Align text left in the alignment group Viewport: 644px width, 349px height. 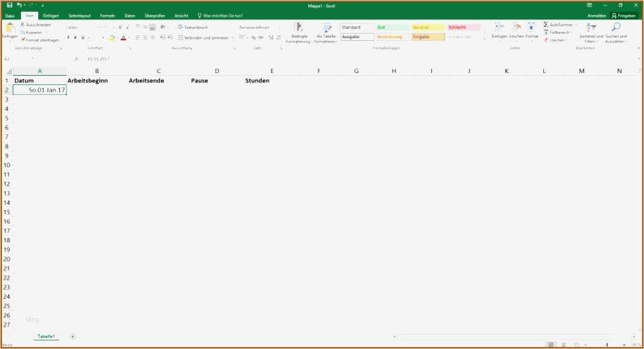click(138, 38)
